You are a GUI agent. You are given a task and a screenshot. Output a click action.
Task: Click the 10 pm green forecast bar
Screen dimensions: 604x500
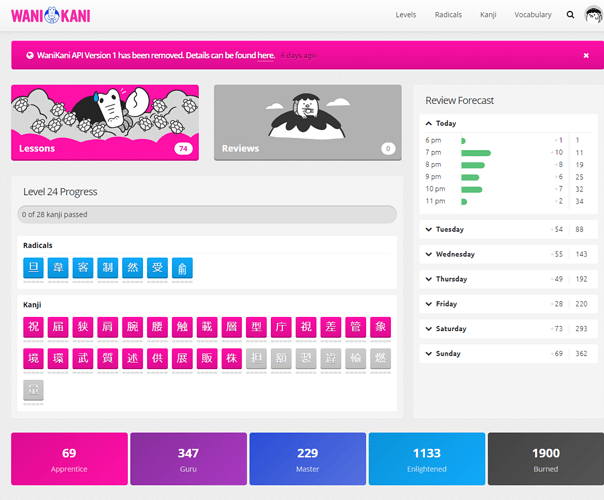pyautogui.click(x=472, y=190)
